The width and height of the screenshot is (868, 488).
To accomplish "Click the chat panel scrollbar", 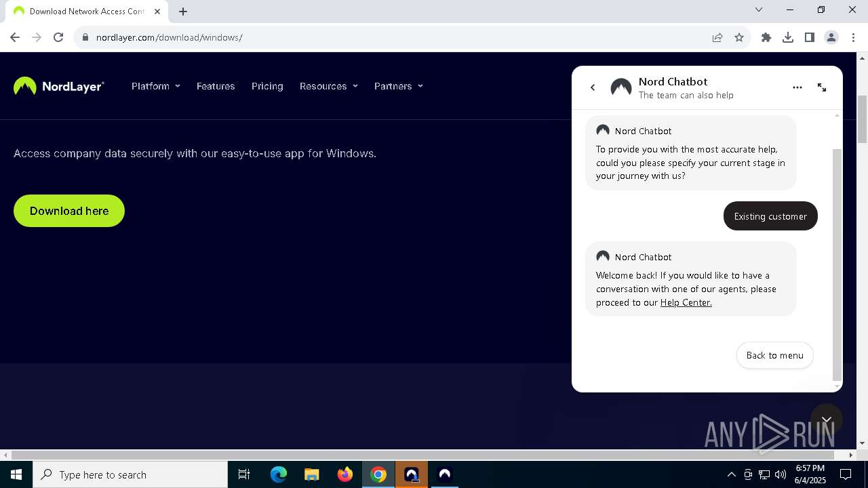I will (x=837, y=264).
